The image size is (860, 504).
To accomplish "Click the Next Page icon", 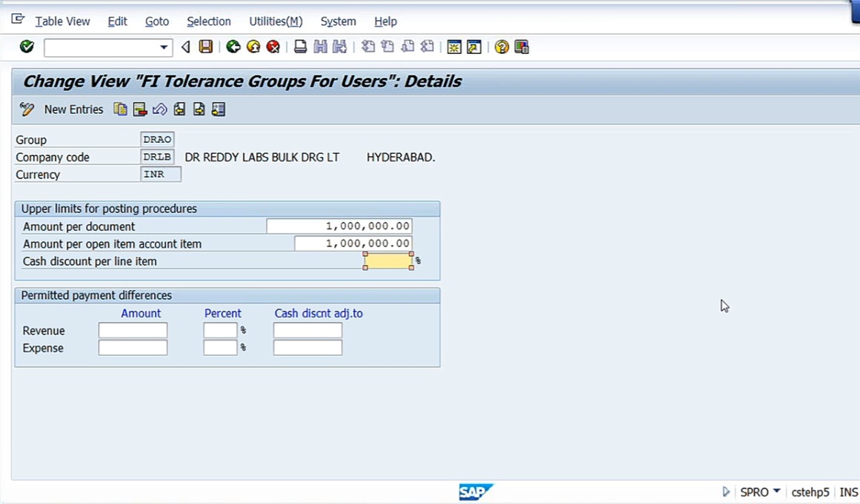I will click(407, 47).
